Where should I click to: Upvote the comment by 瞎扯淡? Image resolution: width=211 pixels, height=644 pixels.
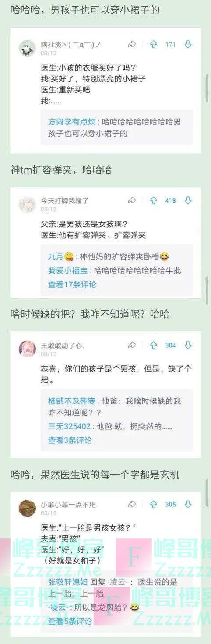click(153, 44)
